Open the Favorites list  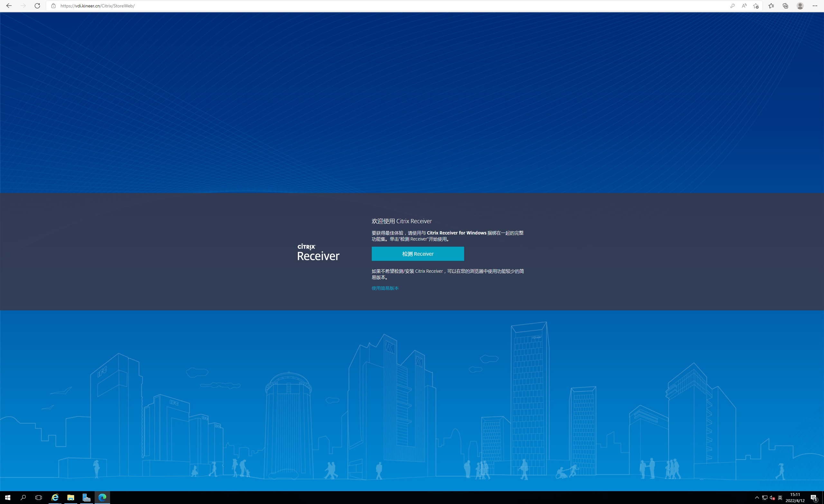[771, 6]
